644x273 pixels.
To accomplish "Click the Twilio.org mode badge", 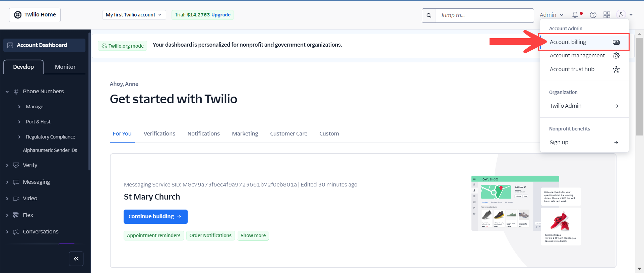I will [123, 46].
